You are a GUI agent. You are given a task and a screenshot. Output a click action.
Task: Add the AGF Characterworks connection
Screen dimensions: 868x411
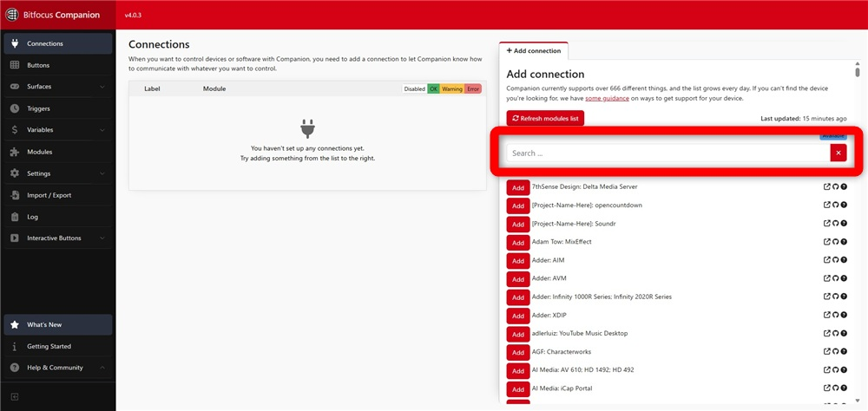coord(518,353)
